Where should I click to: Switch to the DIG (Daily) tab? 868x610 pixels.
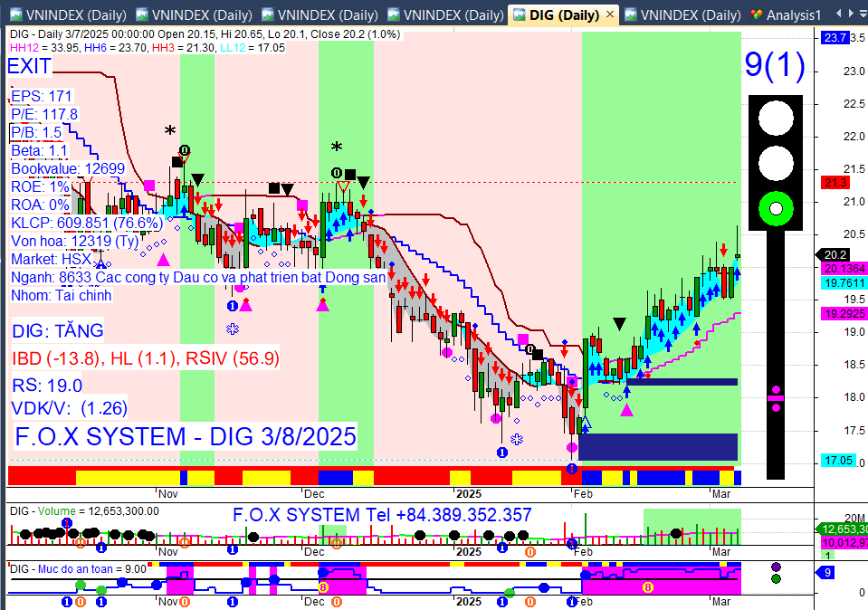564,15
